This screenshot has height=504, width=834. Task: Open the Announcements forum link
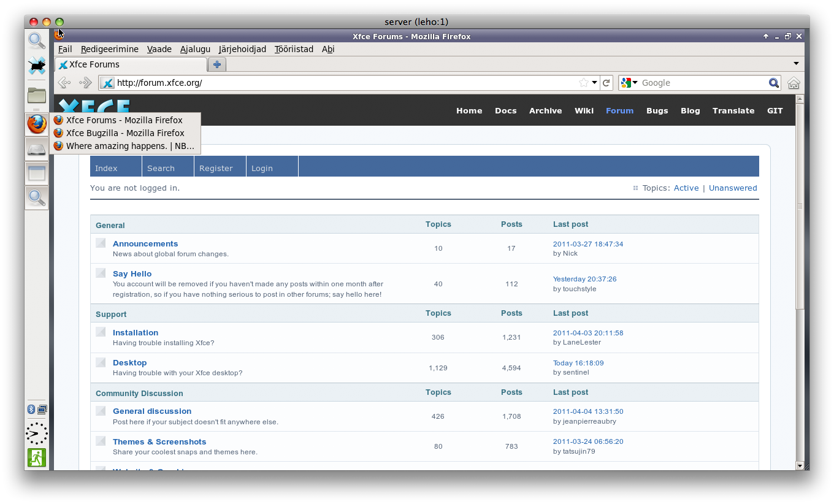(x=145, y=243)
